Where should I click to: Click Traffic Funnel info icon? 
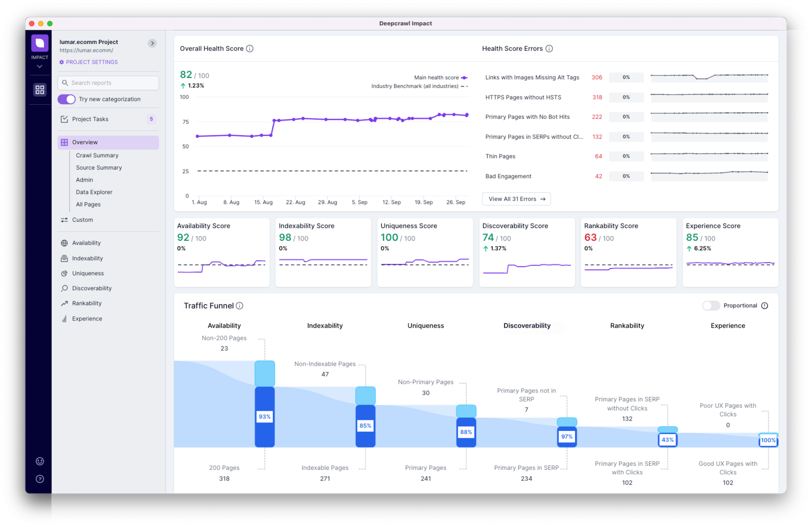(240, 306)
